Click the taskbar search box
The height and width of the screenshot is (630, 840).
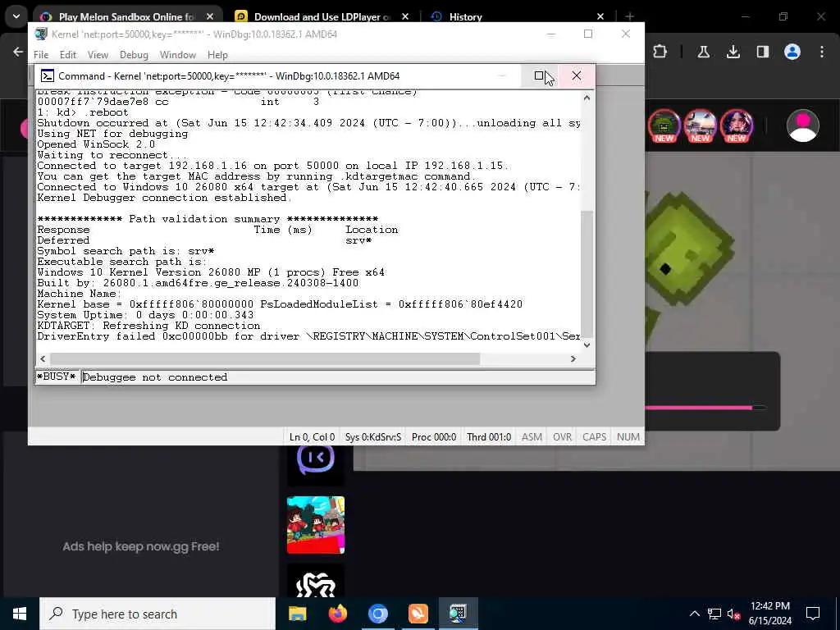point(157,614)
